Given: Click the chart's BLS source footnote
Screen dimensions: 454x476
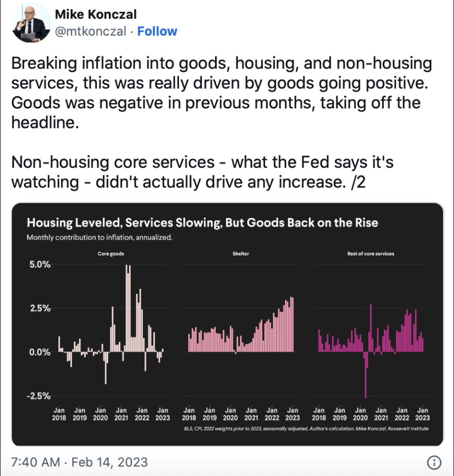Looking at the screenshot, I should [x=305, y=429].
